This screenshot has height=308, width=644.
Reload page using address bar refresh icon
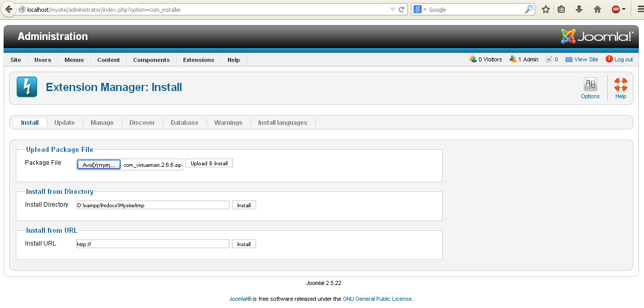point(402,9)
